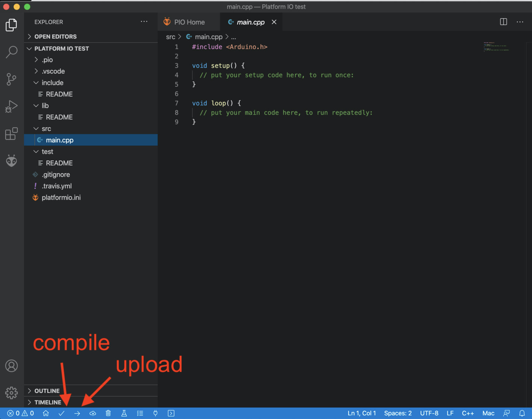
Task: Open the .travis.yml file
Action: [91, 186]
